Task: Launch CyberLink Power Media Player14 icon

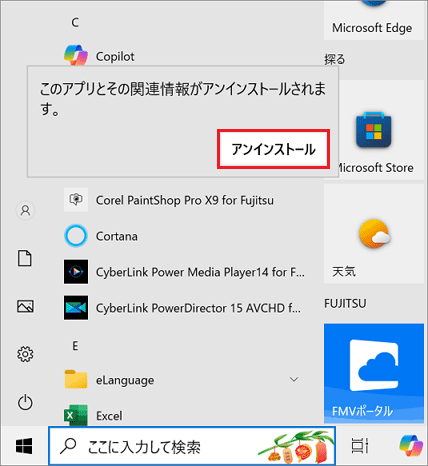Action: click(76, 272)
